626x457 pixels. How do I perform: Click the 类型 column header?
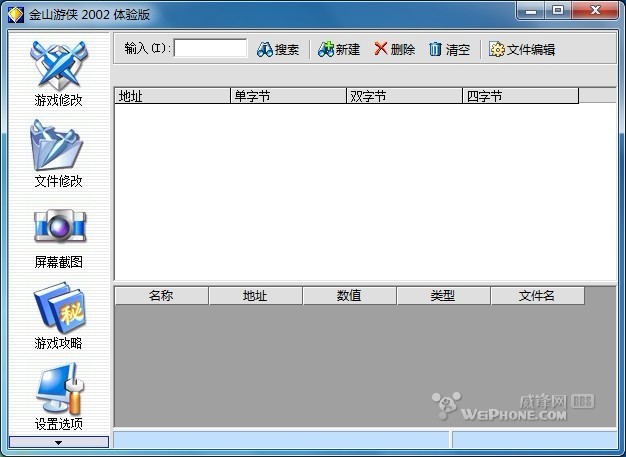point(444,296)
